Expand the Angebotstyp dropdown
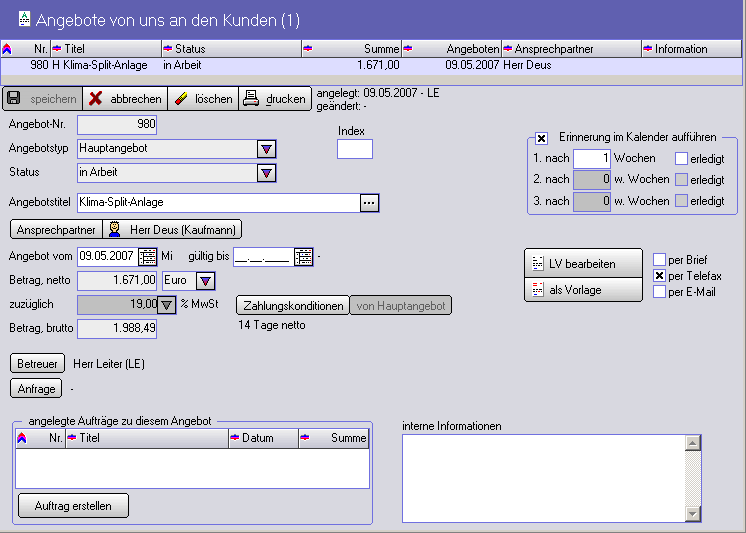 coord(266,149)
